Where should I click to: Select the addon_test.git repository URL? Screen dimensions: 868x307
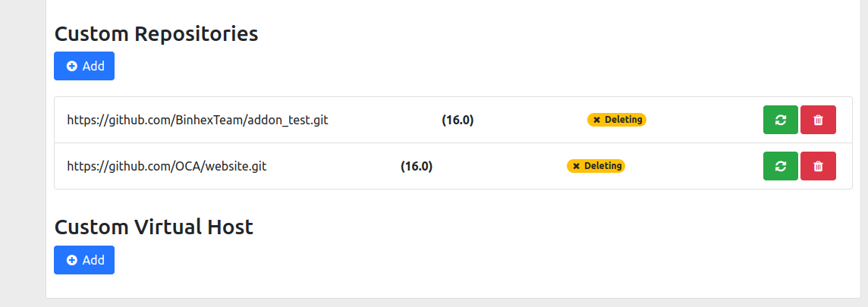click(x=197, y=120)
